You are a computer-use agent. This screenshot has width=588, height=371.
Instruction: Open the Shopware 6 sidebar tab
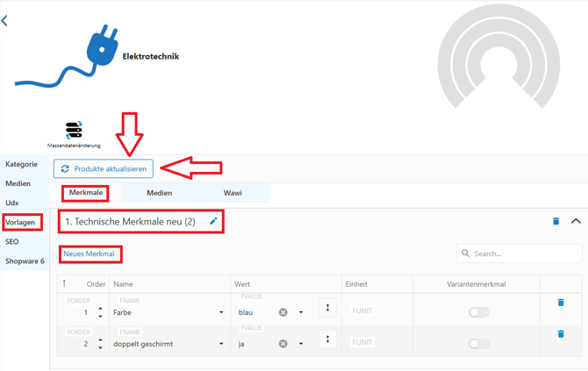pyautogui.click(x=25, y=260)
